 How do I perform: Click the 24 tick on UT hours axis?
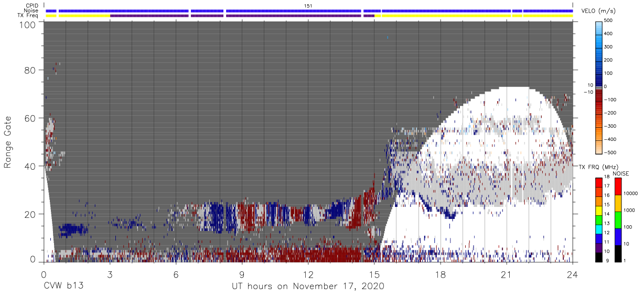[573, 273]
